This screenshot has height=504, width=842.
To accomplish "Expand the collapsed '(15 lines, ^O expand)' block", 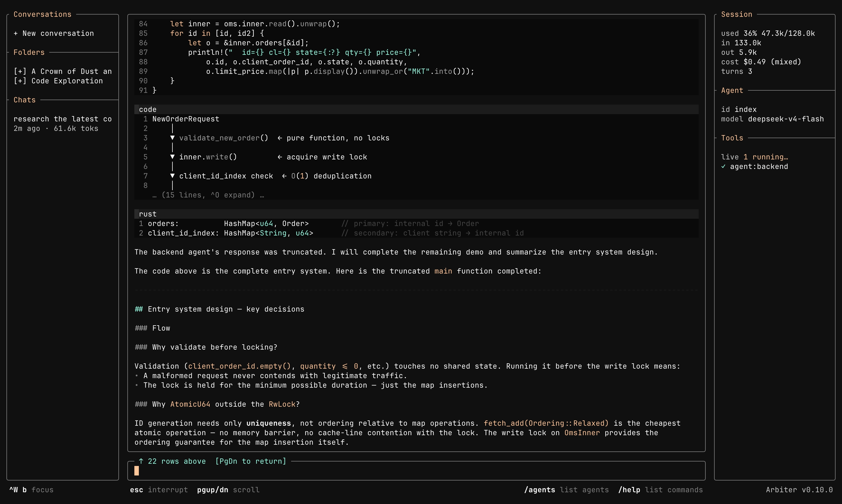I will [208, 195].
